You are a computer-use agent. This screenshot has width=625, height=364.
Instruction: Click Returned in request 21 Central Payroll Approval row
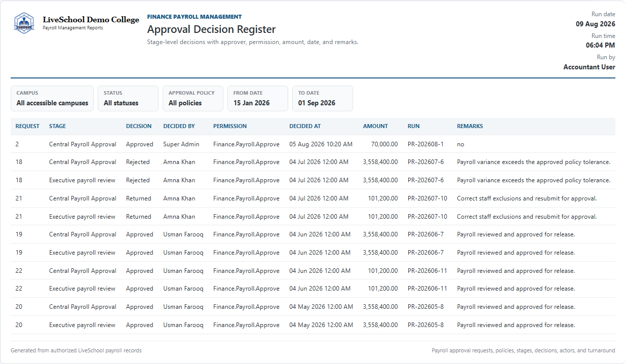point(139,198)
